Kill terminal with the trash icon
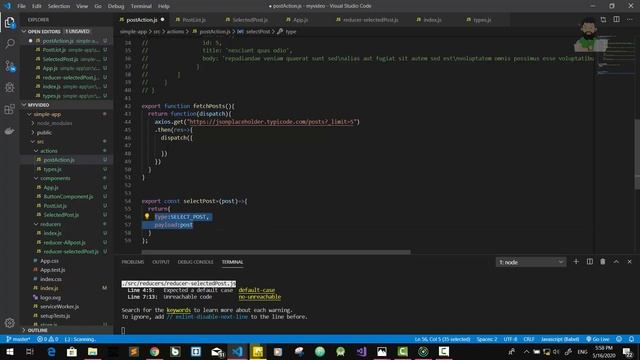The height and width of the screenshot is (360, 640). click(x=603, y=262)
